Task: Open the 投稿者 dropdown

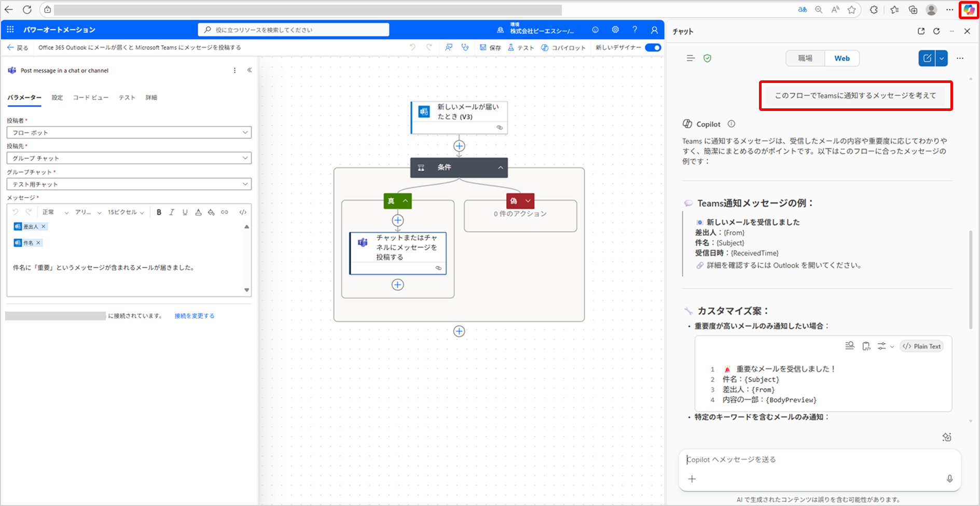Action: [x=129, y=132]
